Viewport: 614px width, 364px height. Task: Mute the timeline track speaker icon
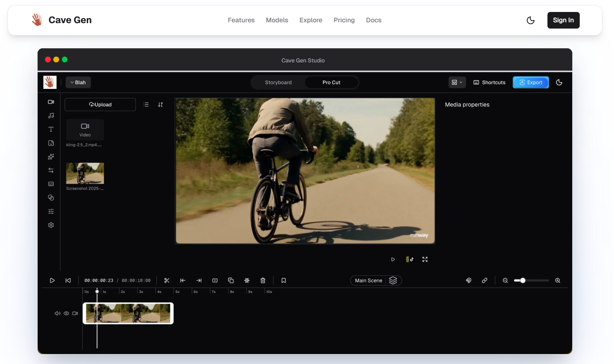point(57,314)
